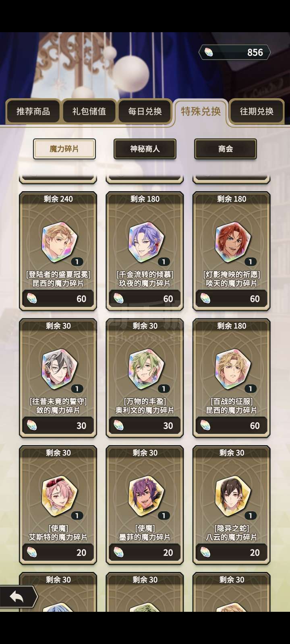This screenshot has height=644, width=290.
Task: Select the 魔力碎片 category button
Action: click(x=64, y=149)
